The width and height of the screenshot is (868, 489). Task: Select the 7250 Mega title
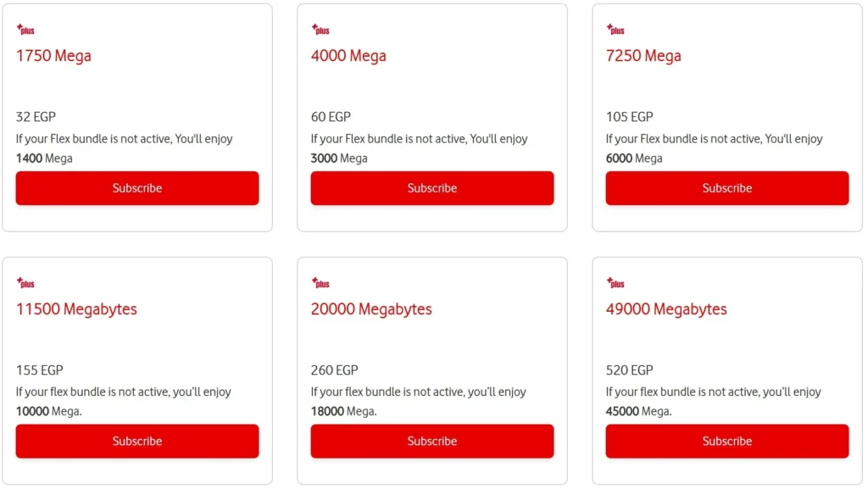tap(644, 56)
